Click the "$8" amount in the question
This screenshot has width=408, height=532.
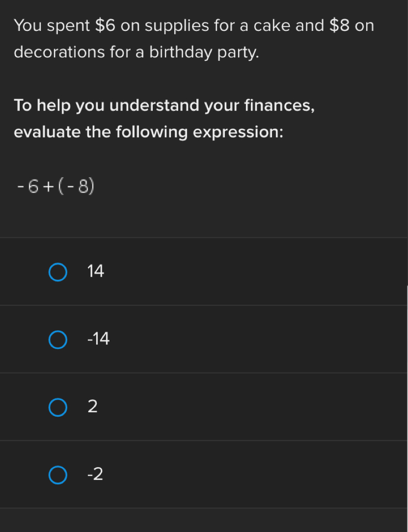point(339,25)
